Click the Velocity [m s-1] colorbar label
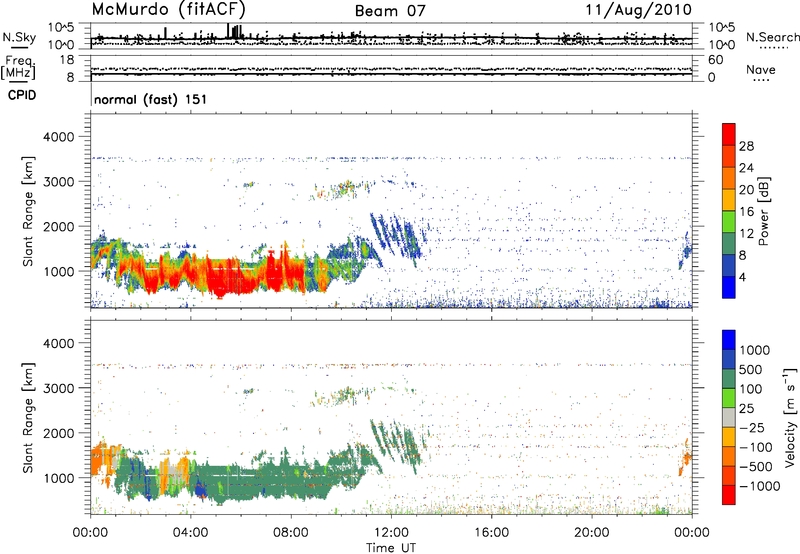Screen dimensions: 800x554 [x=789, y=417]
